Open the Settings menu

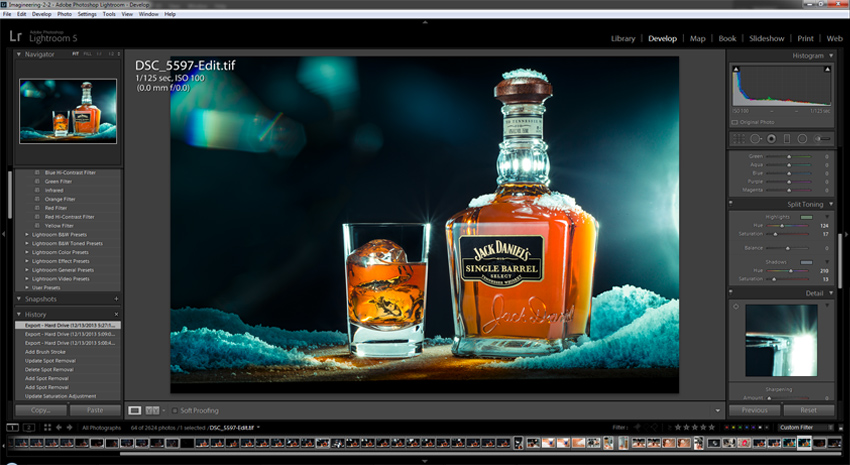[87, 14]
